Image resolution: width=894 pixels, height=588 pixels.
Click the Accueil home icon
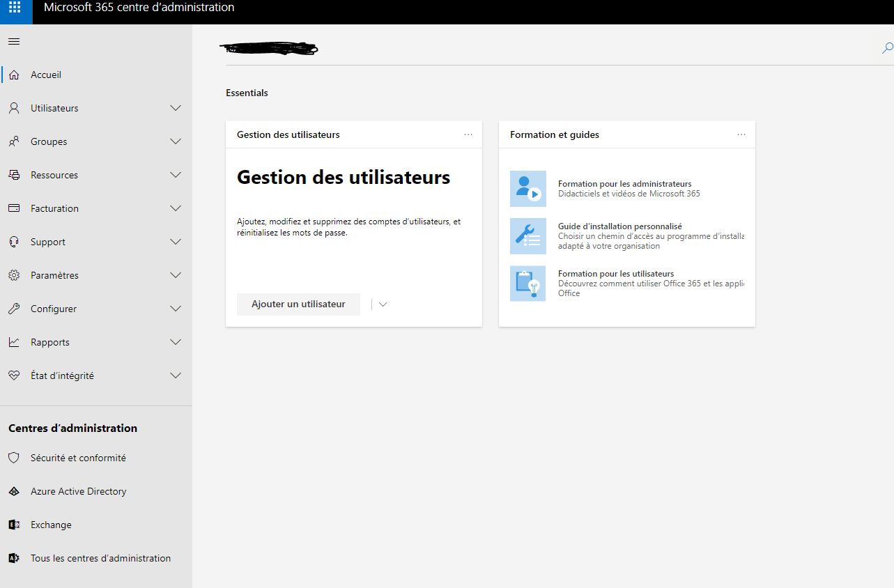pyautogui.click(x=14, y=75)
